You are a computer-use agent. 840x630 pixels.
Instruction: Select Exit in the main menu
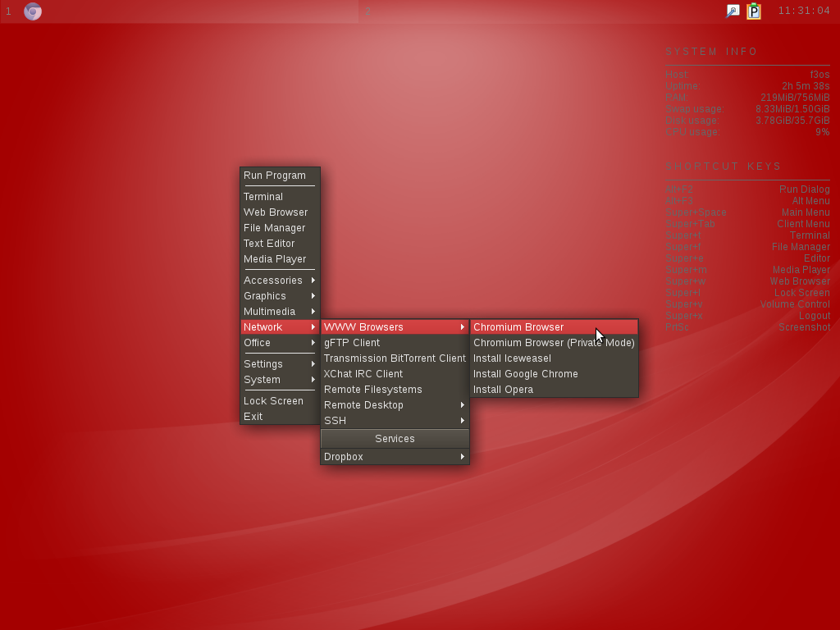(x=280, y=416)
